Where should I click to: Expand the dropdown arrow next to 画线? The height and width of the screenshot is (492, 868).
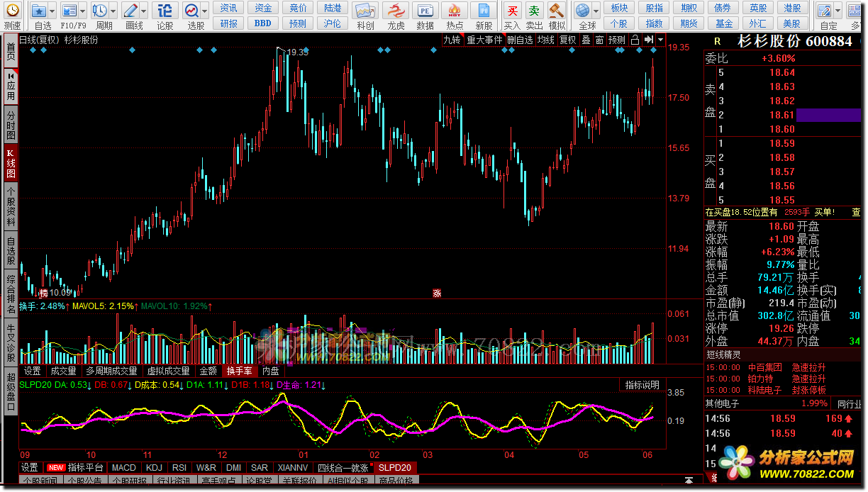[145, 11]
